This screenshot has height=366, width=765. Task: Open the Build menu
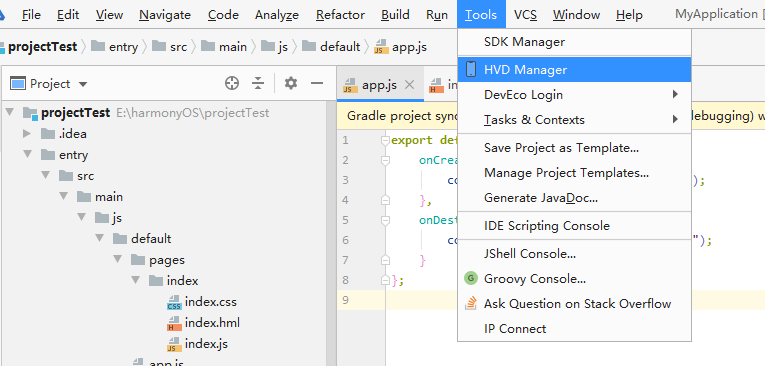[x=395, y=15]
